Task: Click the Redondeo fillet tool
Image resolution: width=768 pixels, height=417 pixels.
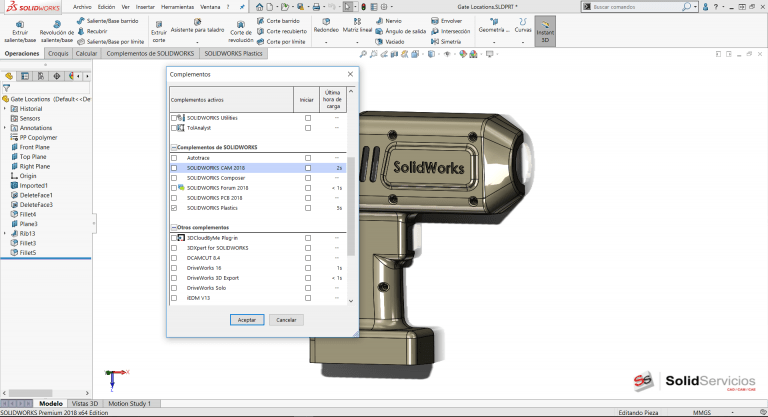Action: coord(326,25)
